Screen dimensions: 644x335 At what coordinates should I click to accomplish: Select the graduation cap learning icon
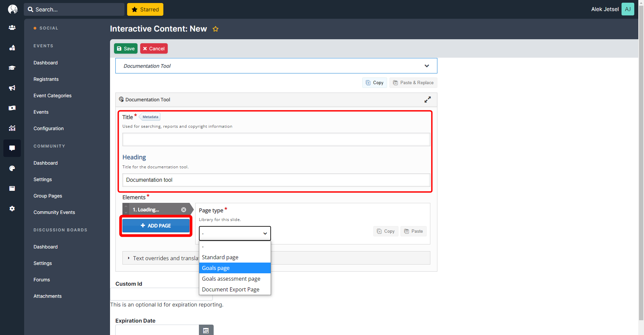[12, 68]
